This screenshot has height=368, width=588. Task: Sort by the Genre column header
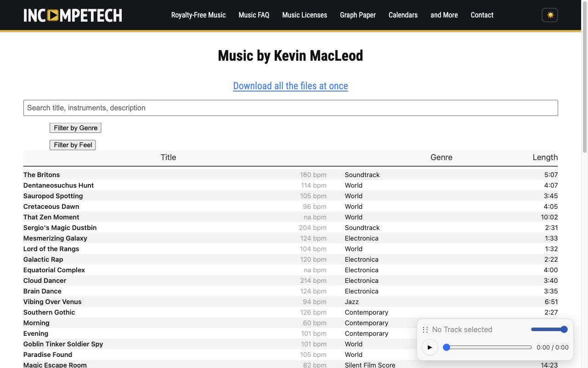441,157
